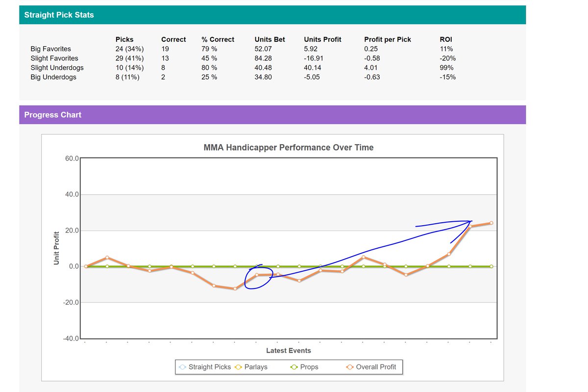The width and height of the screenshot is (588, 392).
Task: Click the Big Underdogs row label
Action: coord(53,77)
